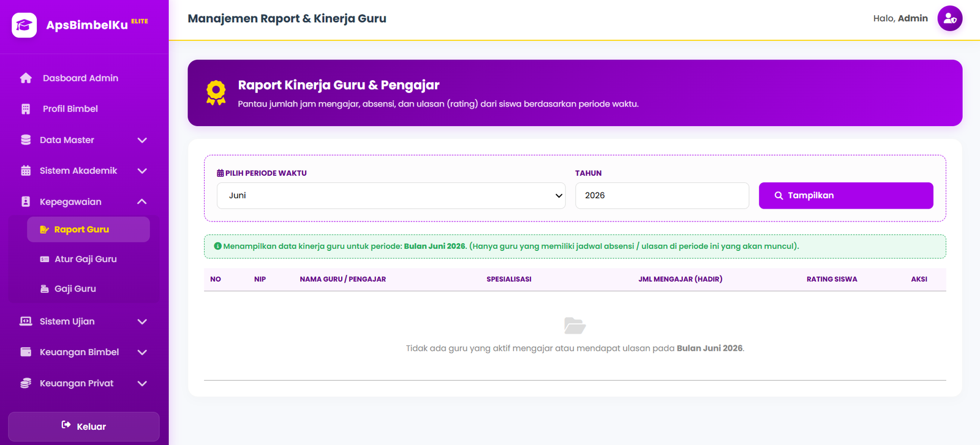Click the Keuangan Bimbel menu label

(x=80, y=352)
